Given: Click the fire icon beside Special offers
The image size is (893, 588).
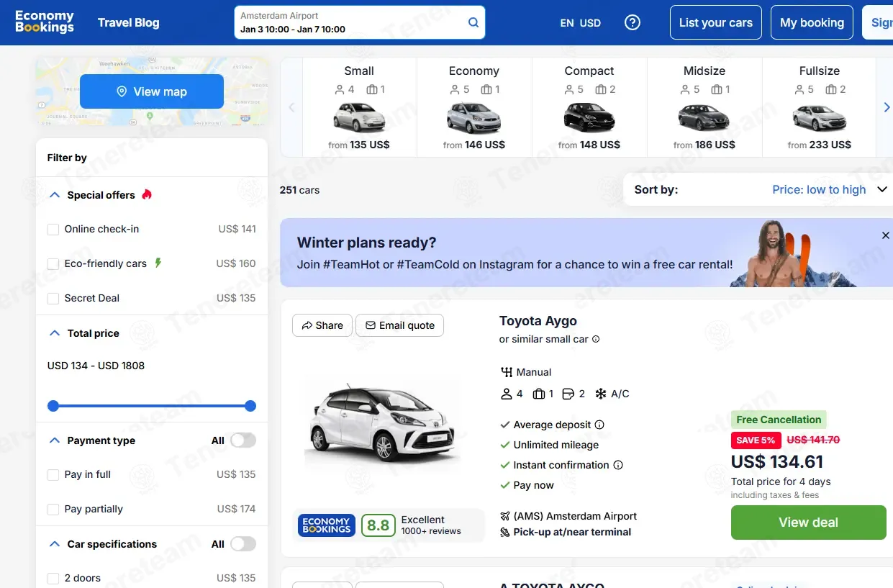Looking at the screenshot, I should click(147, 194).
